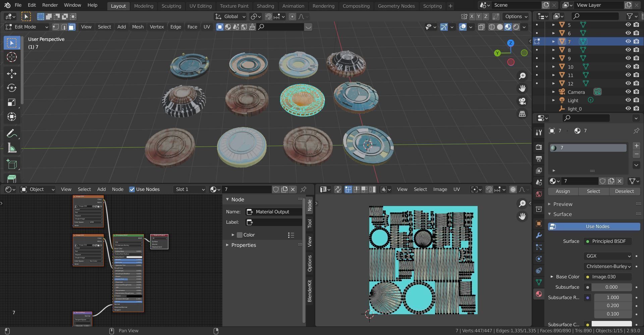Open the Modifier properties wrench tab
Viewport: 644px width, 335px height.
[x=539, y=236]
